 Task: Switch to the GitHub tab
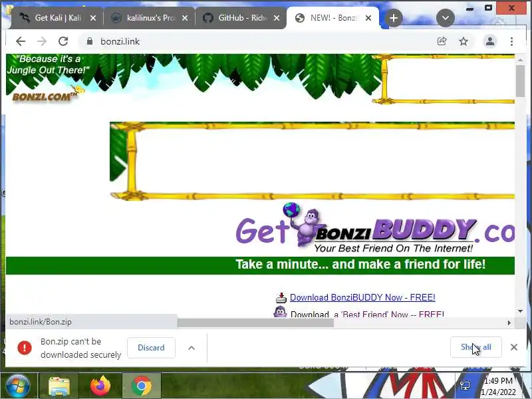tap(241, 18)
